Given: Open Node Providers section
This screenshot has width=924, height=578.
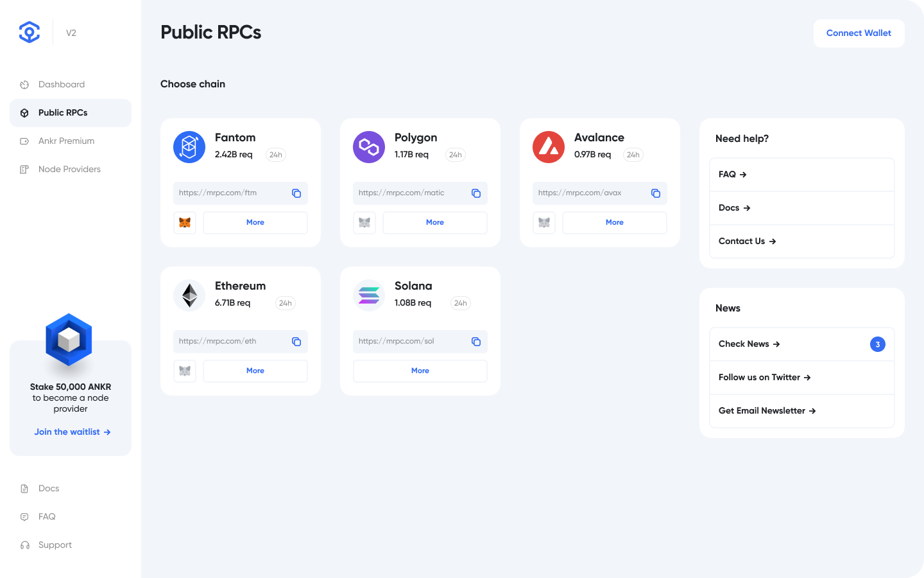Looking at the screenshot, I should click(x=71, y=170).
